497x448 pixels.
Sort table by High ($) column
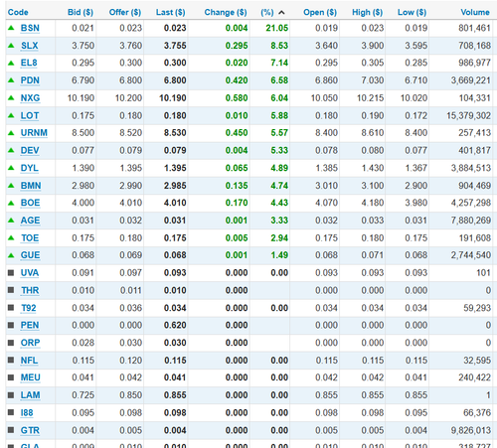pos(368,12)
